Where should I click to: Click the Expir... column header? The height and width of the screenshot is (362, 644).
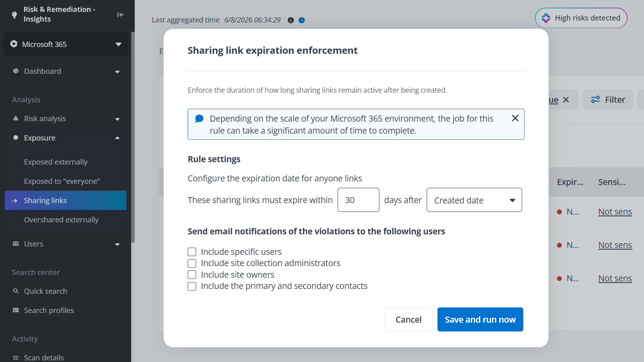click(x=570, y=182)
